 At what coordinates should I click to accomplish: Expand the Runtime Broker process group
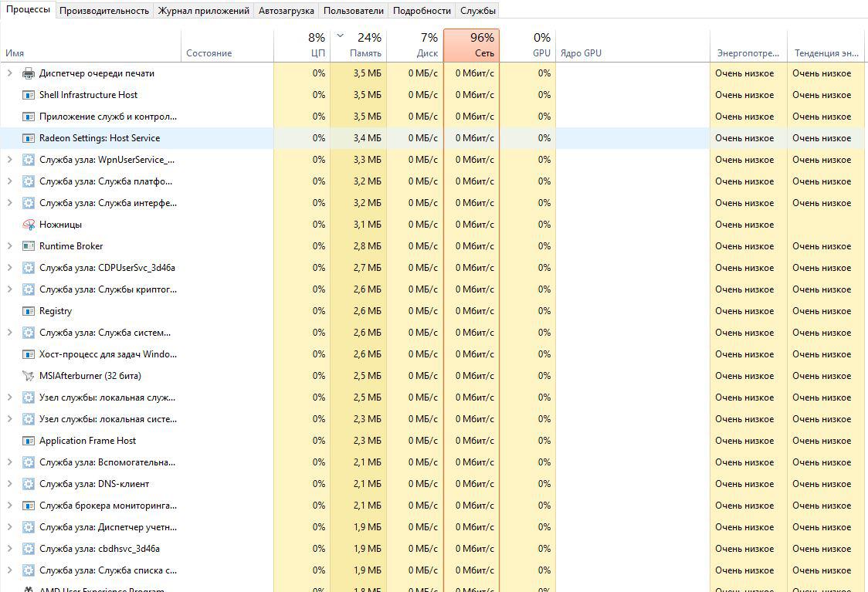tap(9, 246)
